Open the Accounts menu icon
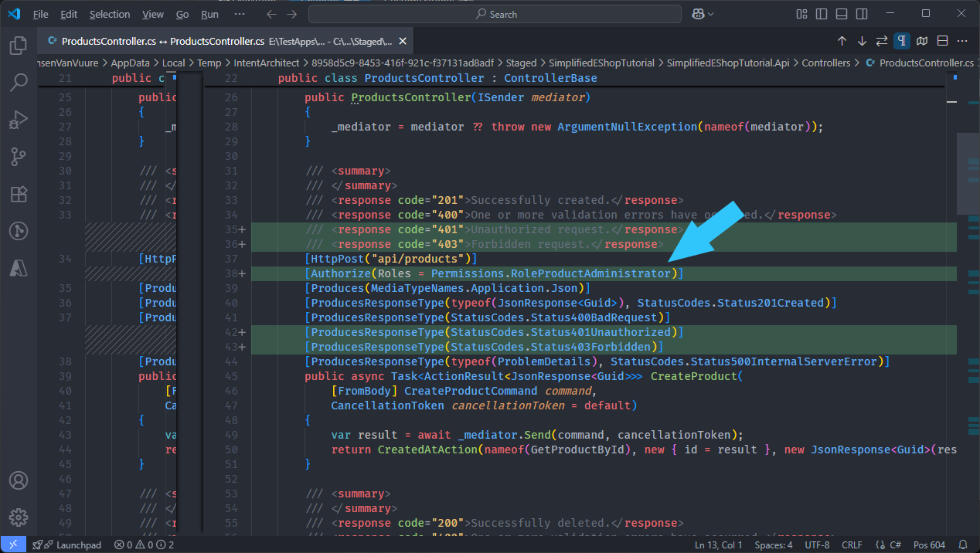The image size is (980, 553). tap(19, 481)
